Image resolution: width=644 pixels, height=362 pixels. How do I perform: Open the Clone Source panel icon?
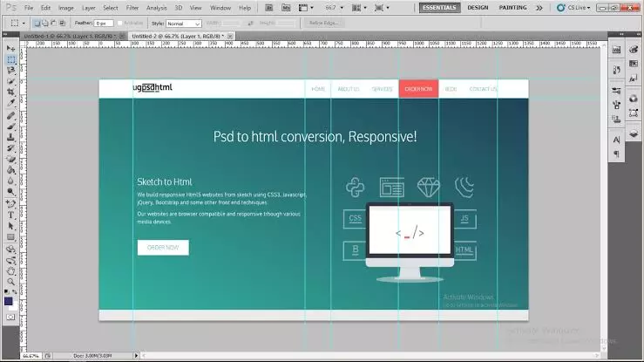(616, 120)
